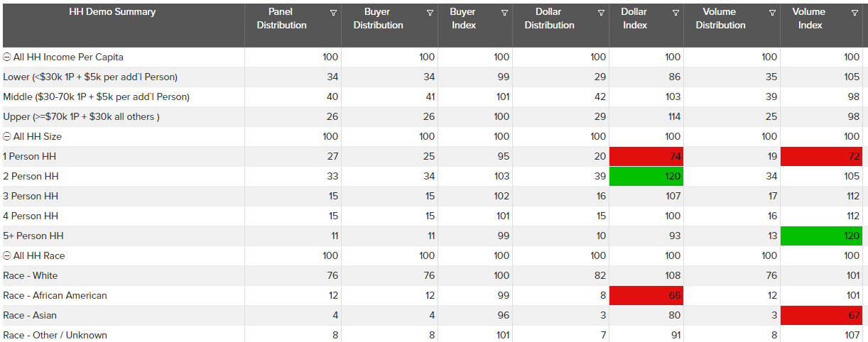Click the Dollar Index column header label
868x342 pixels.
click(634, 18)
